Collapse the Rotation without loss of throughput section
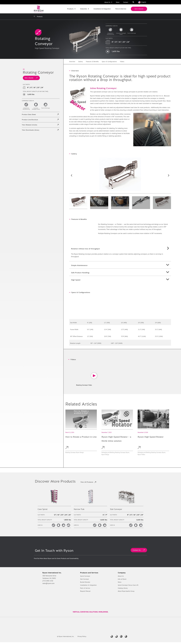Image resolution: width=181 pixels, height=644 pixels. pyautogui.click(x=120, y=249)
